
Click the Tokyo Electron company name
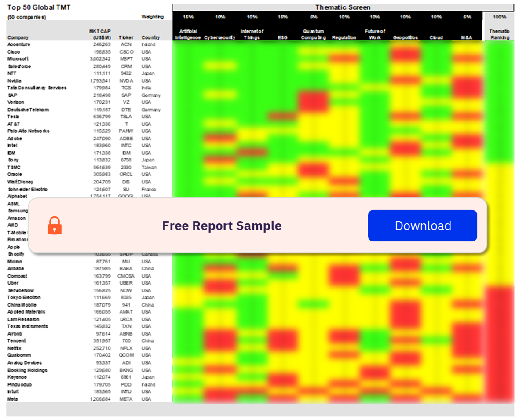point(24,297)
